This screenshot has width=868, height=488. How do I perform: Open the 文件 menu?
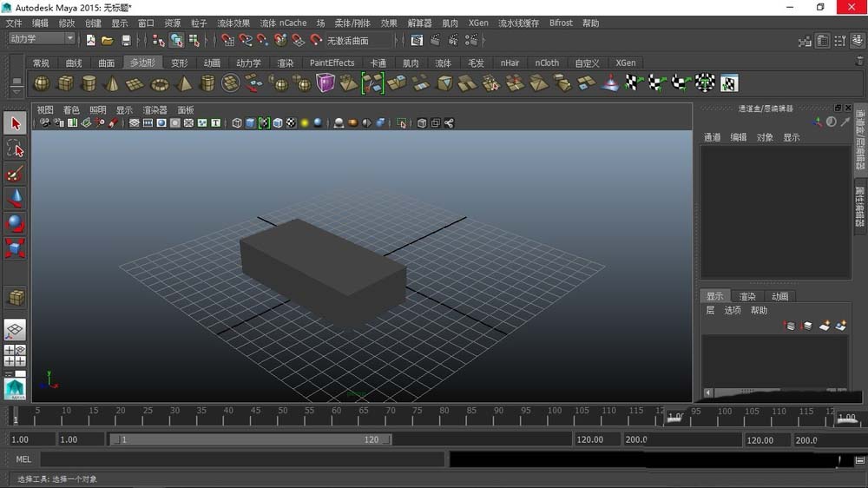[x=14, y=23]
